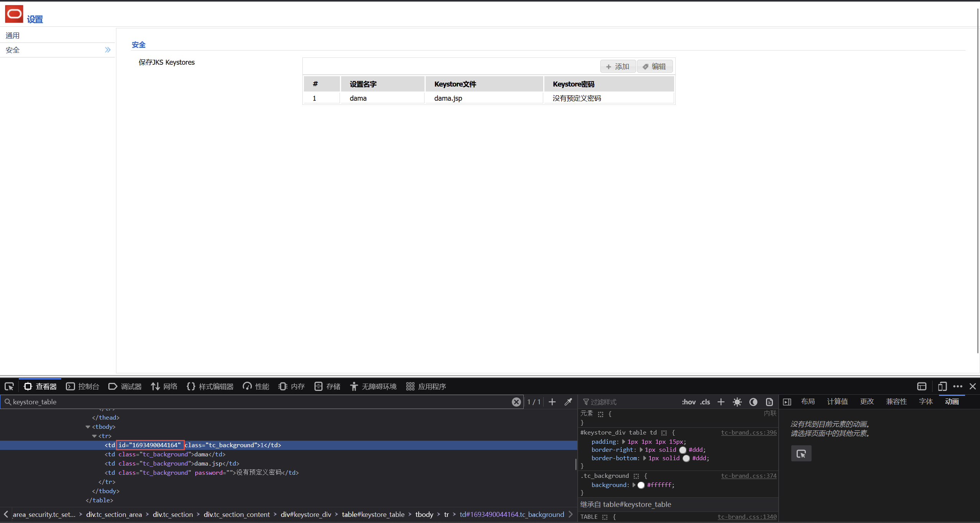The width and height of the screenshot is (980, 523).
Task: Open the 存储 storage tab
Action: (x=327, y=386)
